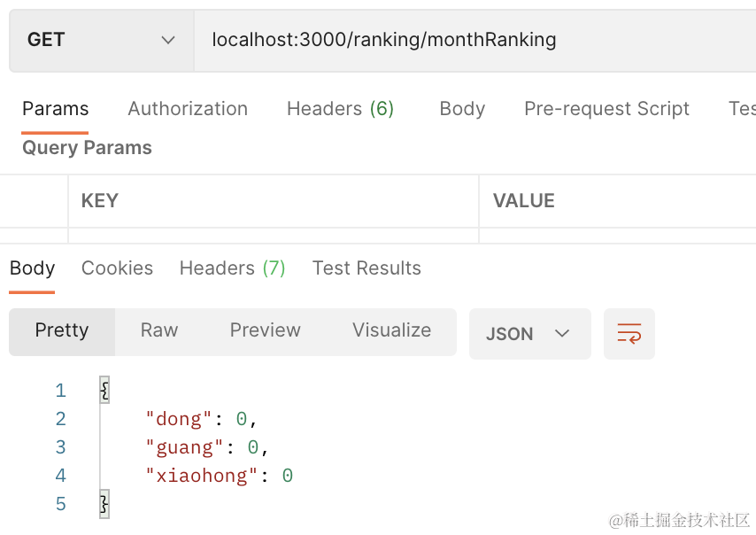Image resolution: width=756 pixels, height=535 pixels.
Task: Switch to Preview response view
Action: pyautogui.click(x=265, y=330)
